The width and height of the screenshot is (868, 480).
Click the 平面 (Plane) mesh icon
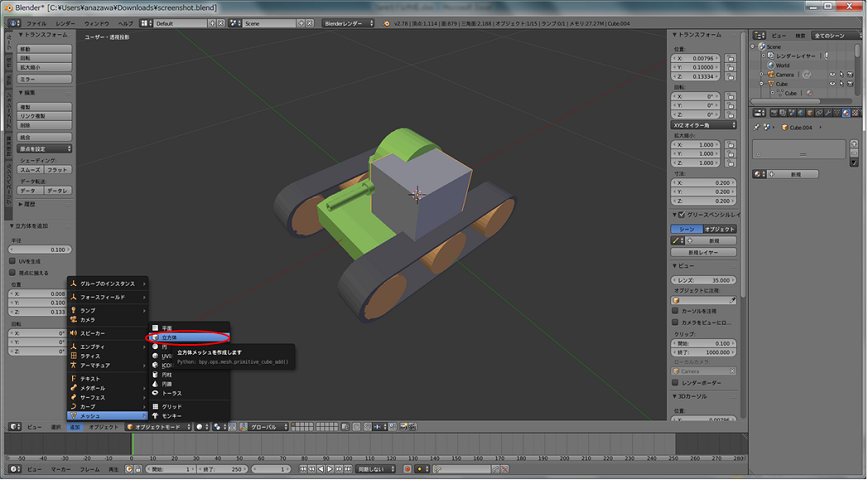point(154,328)
